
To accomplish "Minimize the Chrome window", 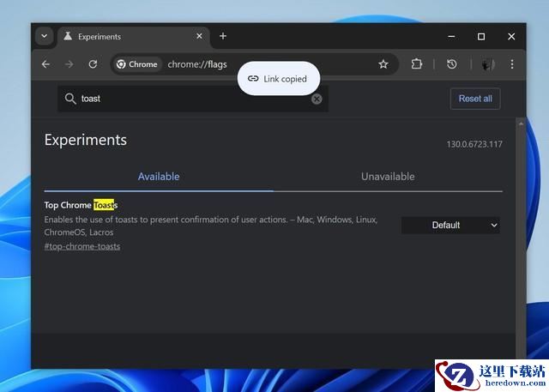I will pyautogui.click(x=451, y=36).
